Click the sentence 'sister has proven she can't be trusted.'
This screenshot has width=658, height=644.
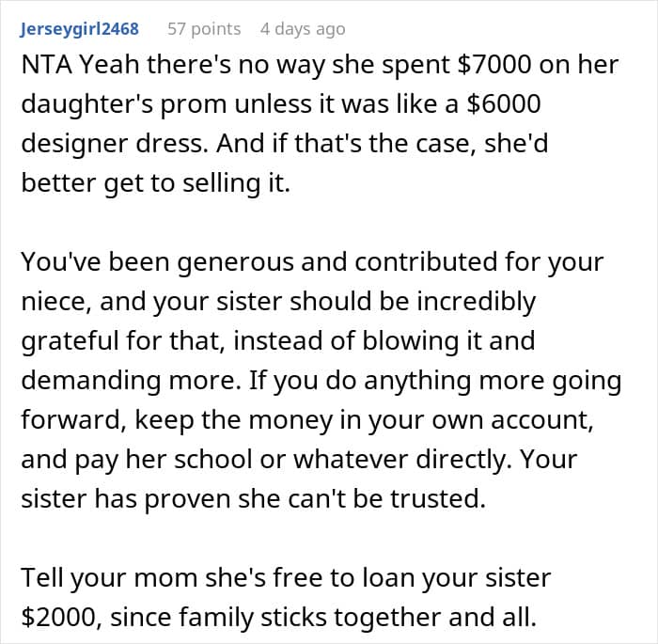coord(254,499)
